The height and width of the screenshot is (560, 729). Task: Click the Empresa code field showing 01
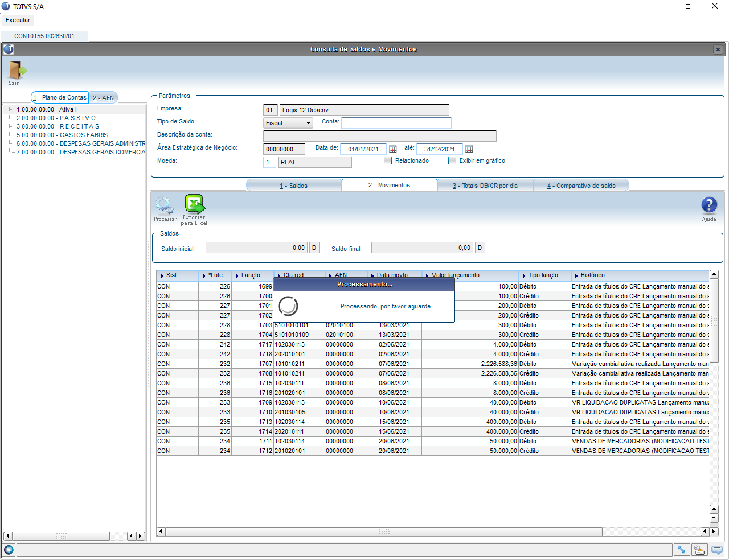pos(270,110)
